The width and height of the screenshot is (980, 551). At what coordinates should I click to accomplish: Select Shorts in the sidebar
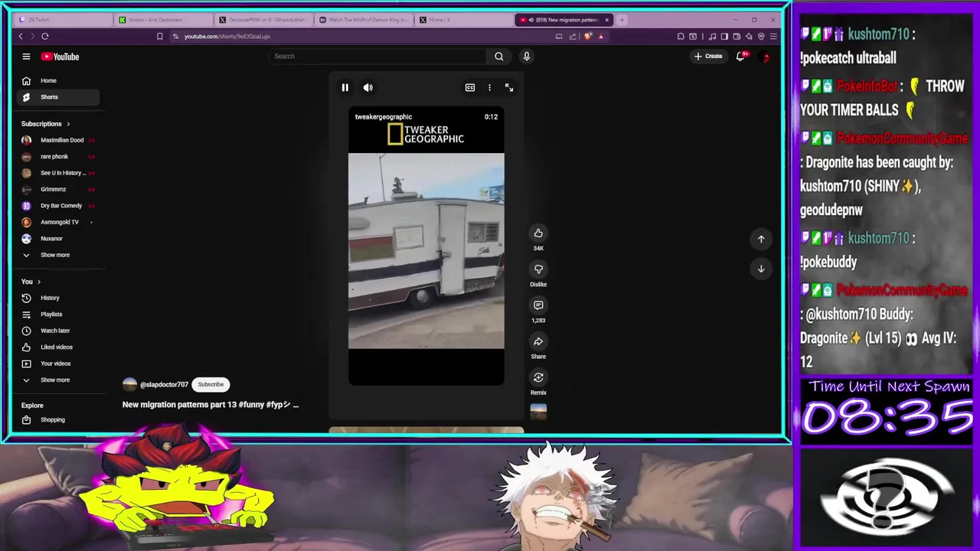(58, 97)
